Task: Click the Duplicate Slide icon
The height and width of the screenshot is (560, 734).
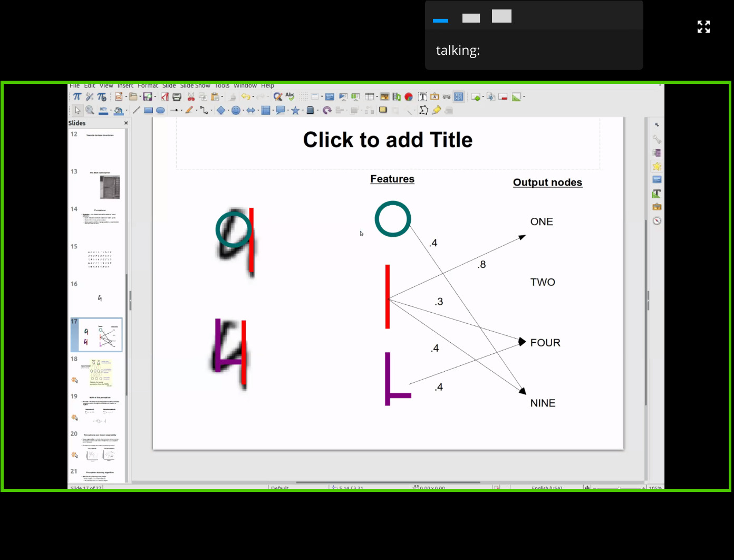Action: 490,96
